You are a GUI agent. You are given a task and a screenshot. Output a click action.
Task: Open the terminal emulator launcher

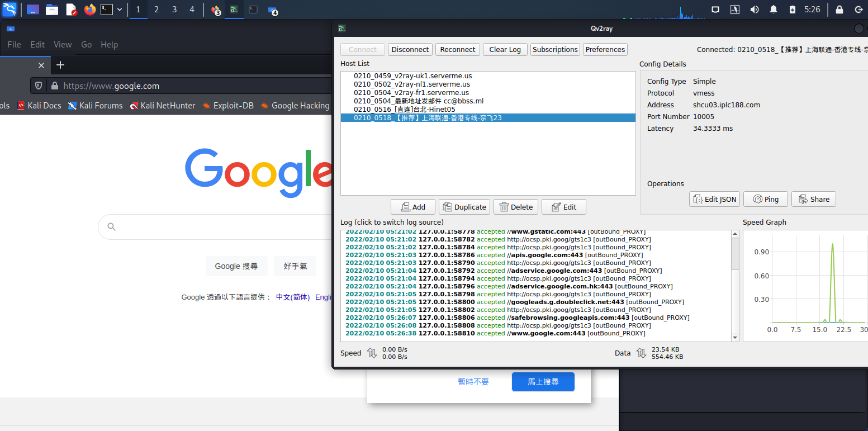coord(107,10)
